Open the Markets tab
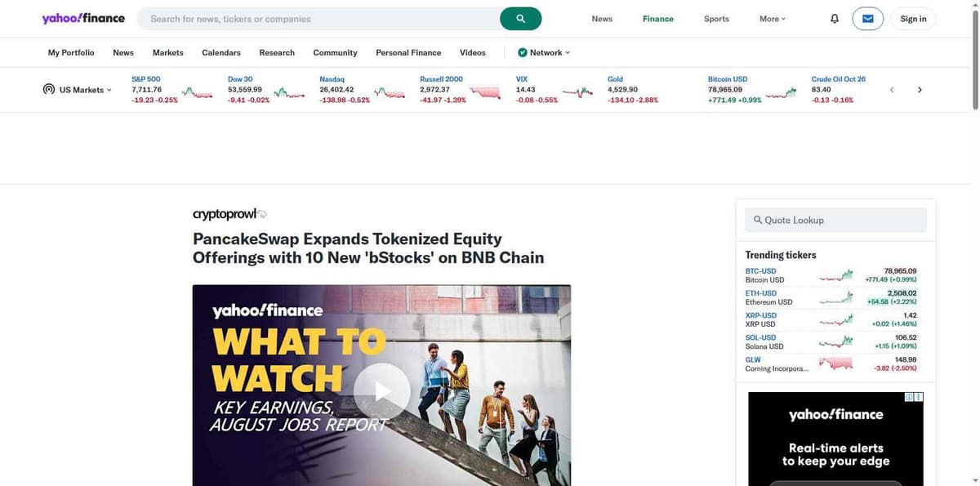This screenshot has width=980, height=486. click(168, 52)
